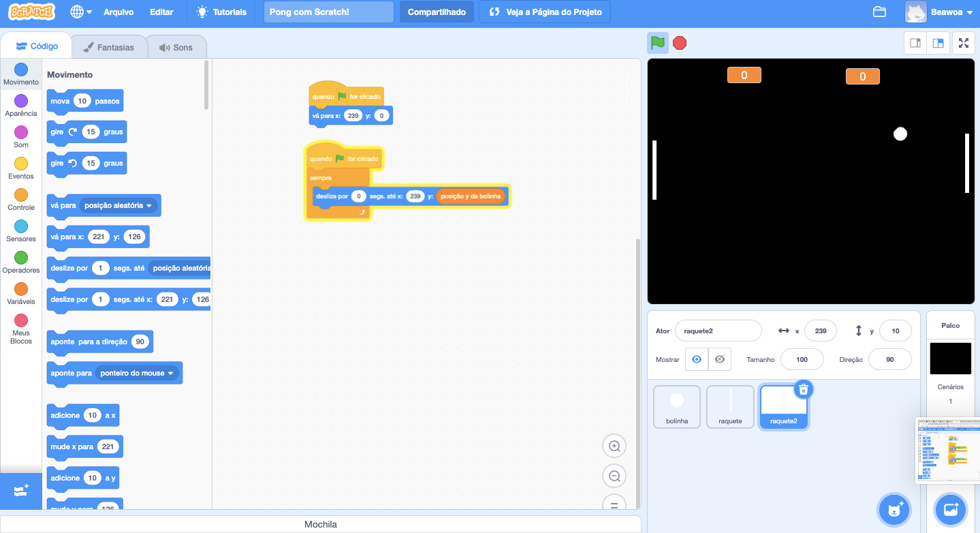Show the sprite with eye icon
Viewport: 980px width, 533px height.
(x=697, y=359)
